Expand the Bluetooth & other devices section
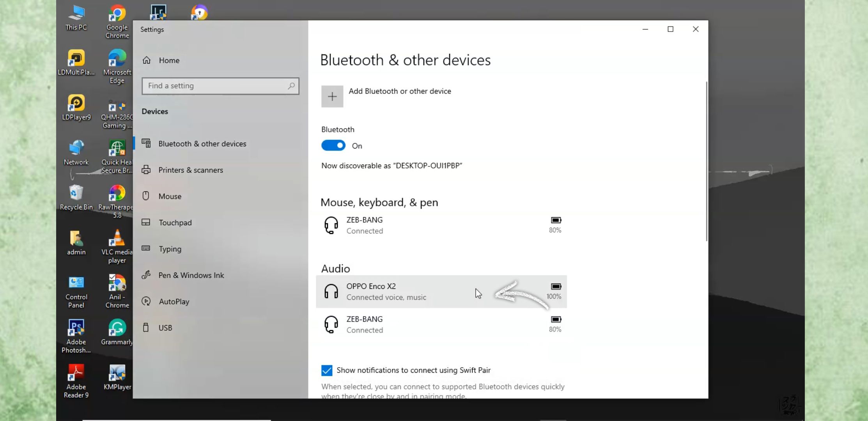 (x=202, y=143)
